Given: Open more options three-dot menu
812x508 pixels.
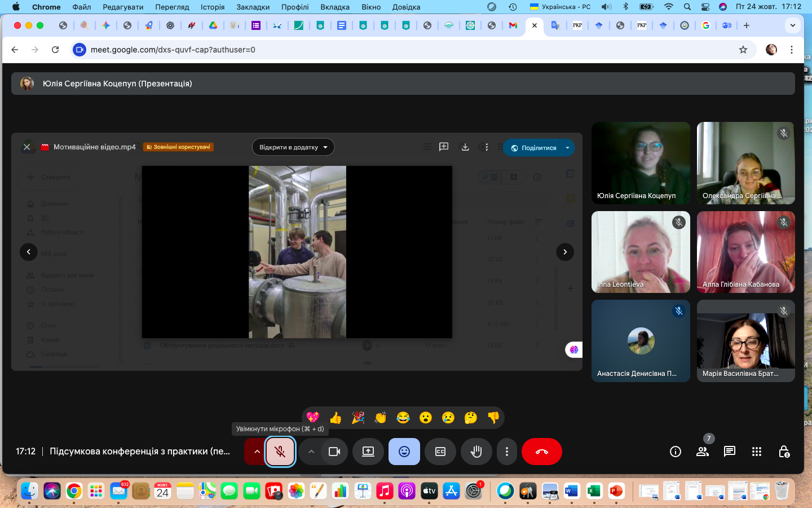Looking at the screenshot, I should point(507,452).
